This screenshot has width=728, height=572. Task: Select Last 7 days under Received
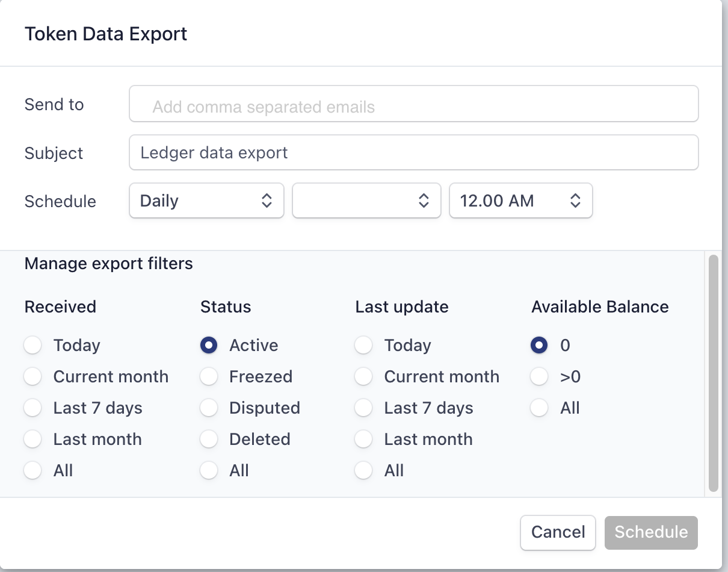click(x=32, y=408)
